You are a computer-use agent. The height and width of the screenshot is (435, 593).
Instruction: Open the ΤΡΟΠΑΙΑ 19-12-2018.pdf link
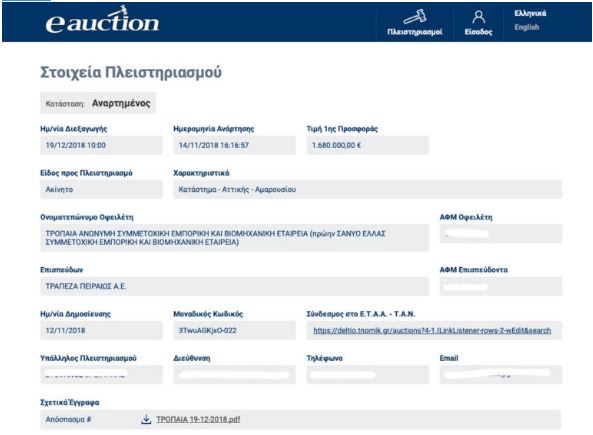[198, 419]
